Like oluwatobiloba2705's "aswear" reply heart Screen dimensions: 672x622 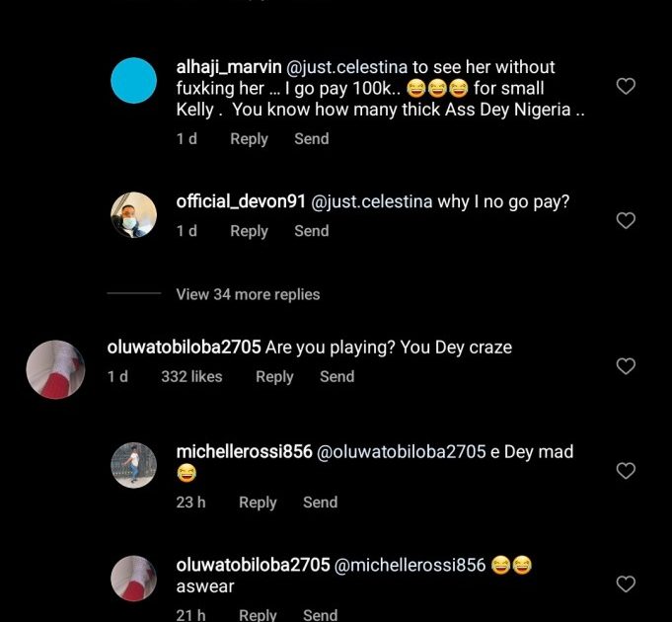coord(625,584)
